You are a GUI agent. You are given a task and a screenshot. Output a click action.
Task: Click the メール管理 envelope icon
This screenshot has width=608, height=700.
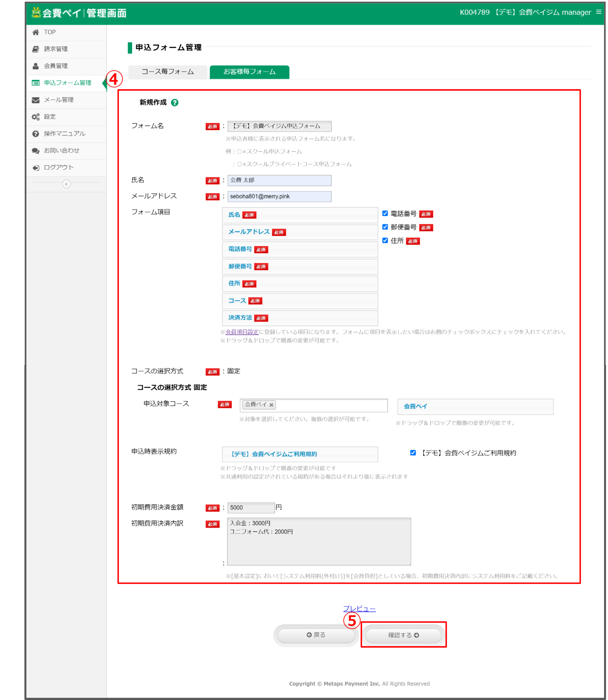pos(36,100)
